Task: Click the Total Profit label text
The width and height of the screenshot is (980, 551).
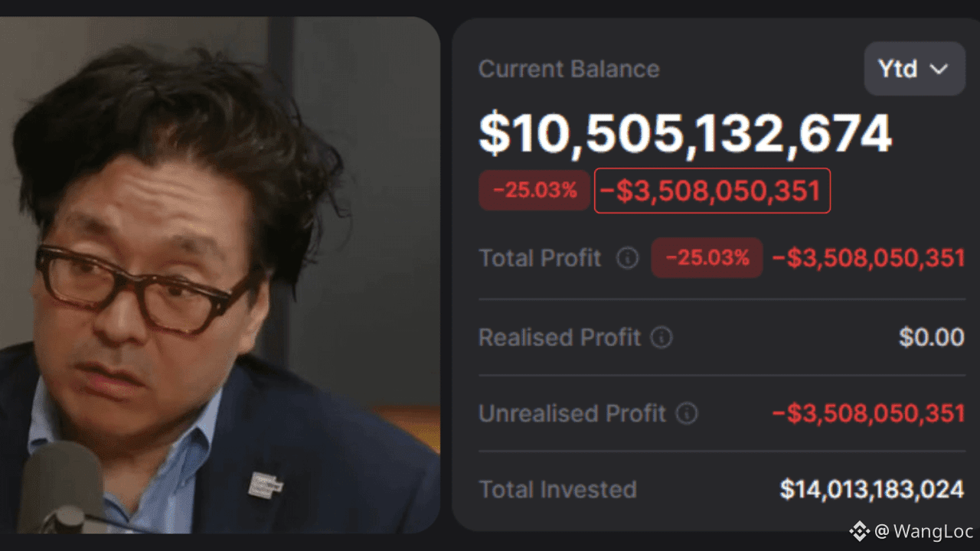Action: [540, 259]
